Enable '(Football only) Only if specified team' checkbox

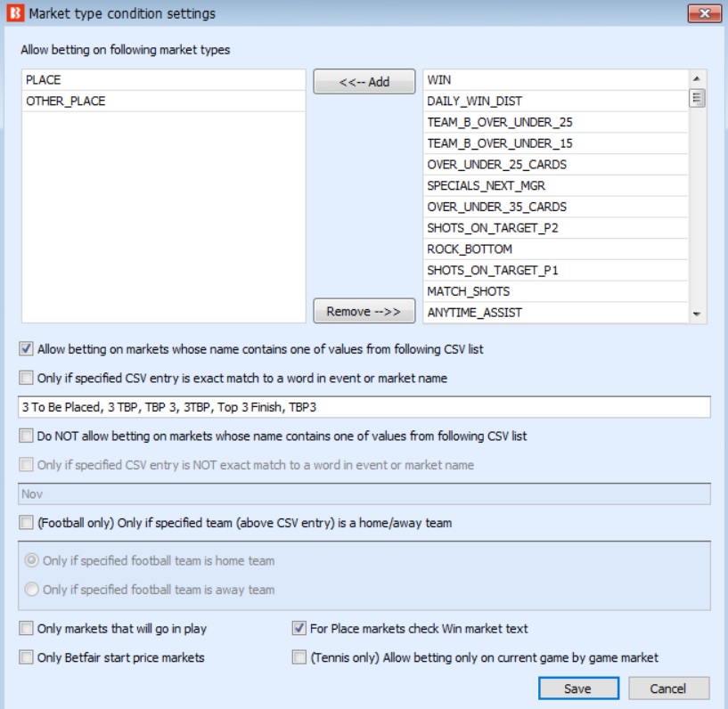26,523
